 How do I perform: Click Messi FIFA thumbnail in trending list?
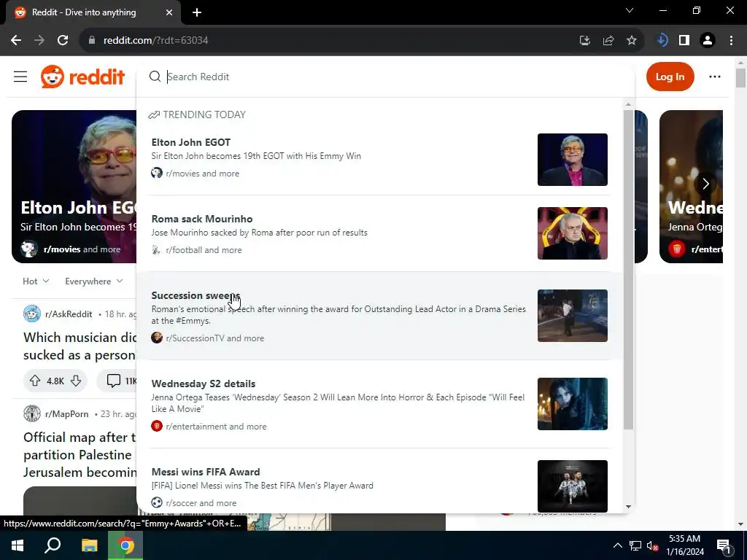point(572,486)
